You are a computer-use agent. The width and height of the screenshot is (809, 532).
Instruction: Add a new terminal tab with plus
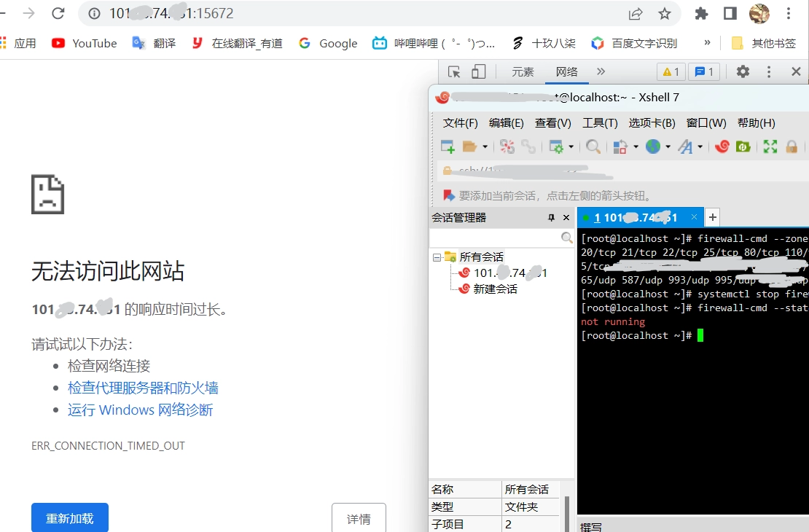click(x=713, y=217)
